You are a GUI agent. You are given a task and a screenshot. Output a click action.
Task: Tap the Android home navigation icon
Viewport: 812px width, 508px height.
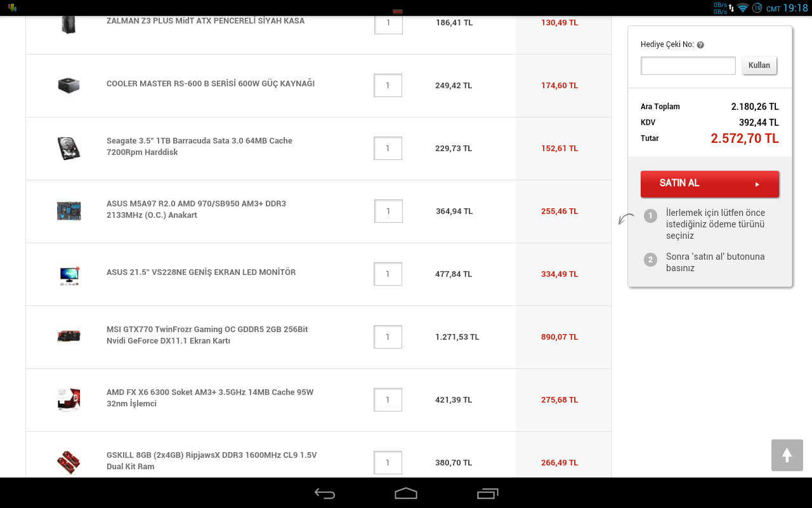point(406,493)
